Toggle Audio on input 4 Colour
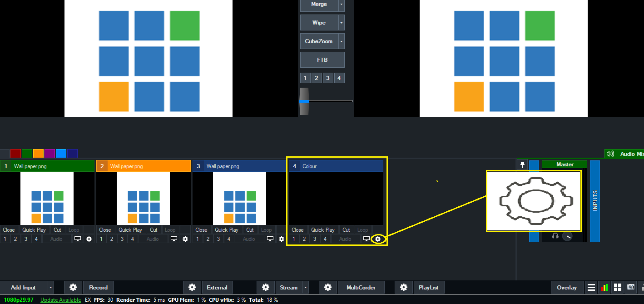644x304 pixels. pyautogui.click(x=345, y=239)
